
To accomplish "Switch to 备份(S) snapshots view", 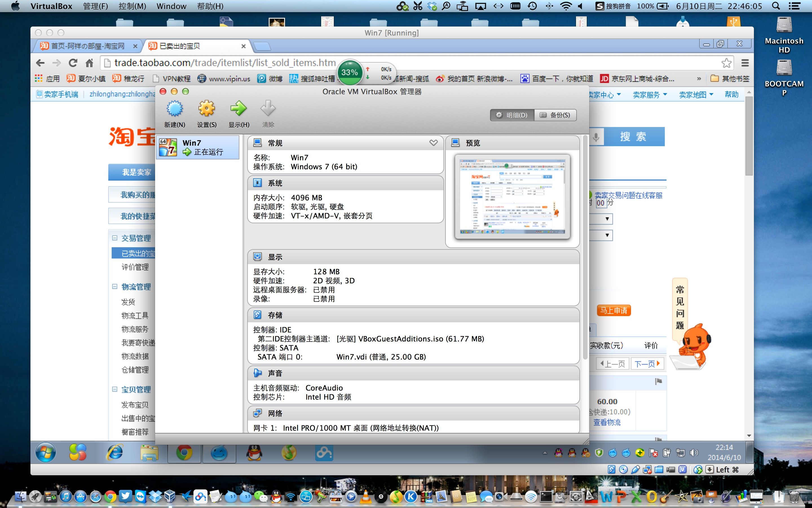I will click(555, 115).
